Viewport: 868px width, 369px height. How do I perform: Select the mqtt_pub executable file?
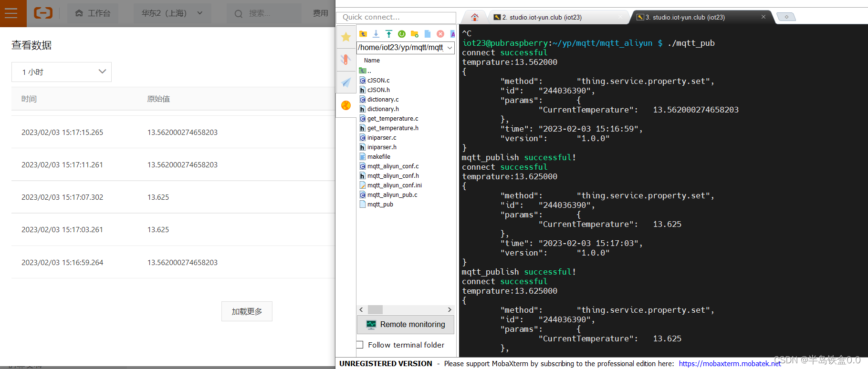[376, 204]
